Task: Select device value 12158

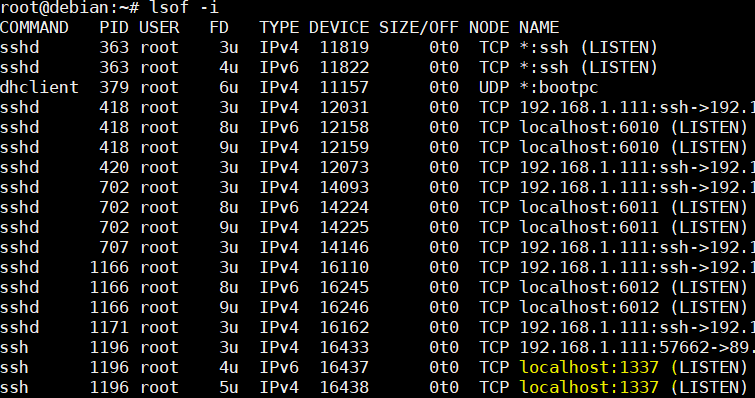Action: coord(344,127)
